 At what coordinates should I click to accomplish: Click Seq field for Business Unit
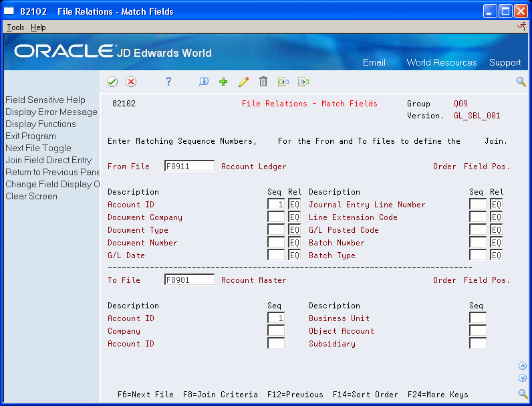tap(478, 318)
